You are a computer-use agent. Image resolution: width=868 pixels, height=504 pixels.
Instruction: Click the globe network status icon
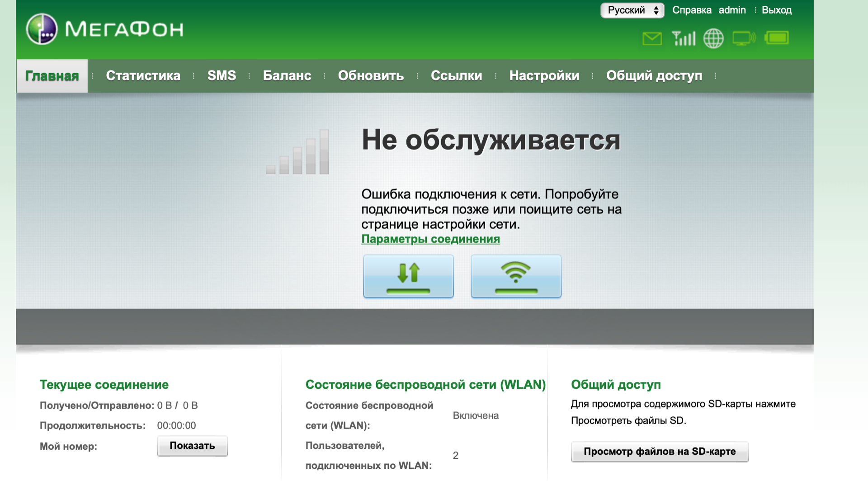tap(713, 38)
